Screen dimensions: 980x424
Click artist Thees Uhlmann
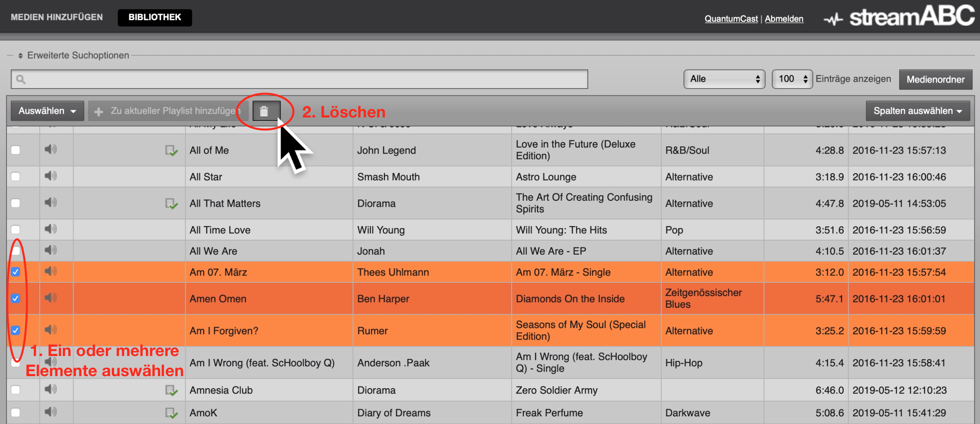point(393,272)
